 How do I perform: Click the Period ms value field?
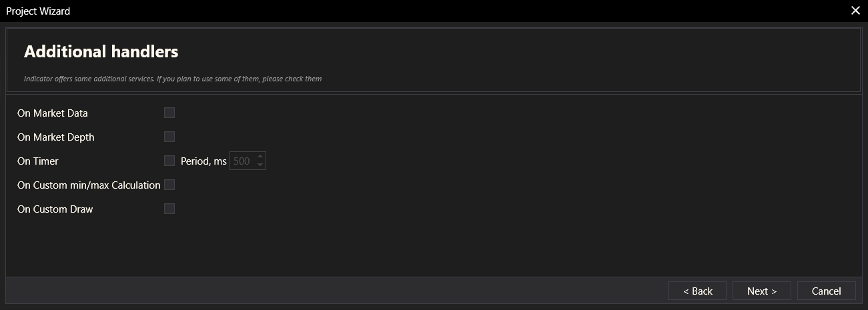pyautogui.click(x=242, y=161)
